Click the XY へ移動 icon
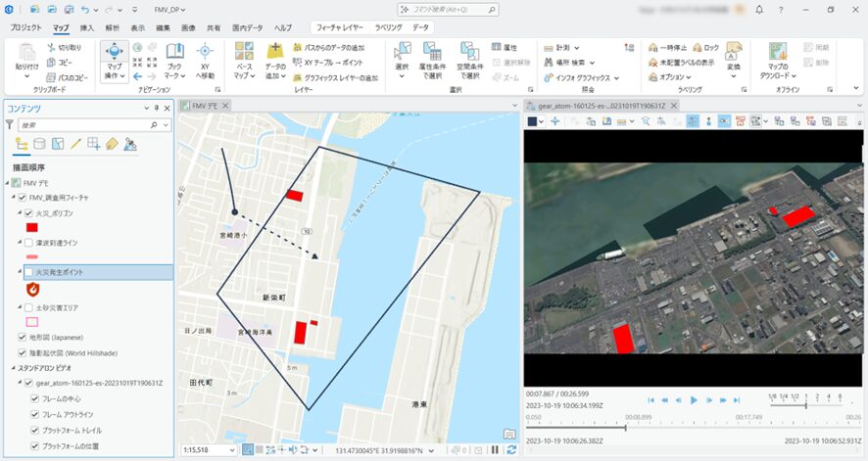 pos(205,61)
